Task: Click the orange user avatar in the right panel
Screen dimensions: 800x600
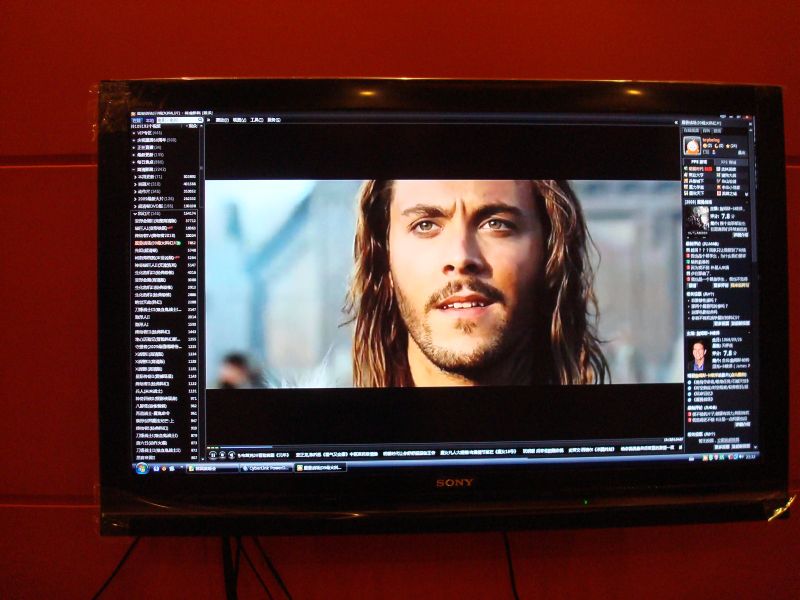Action: (692, 146)
